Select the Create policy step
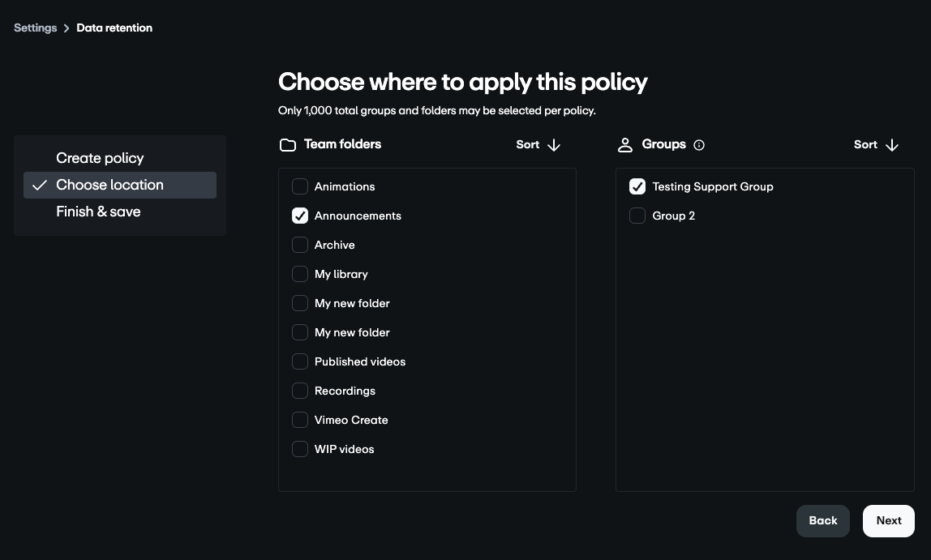Screen dimensions: 931x560 [100, 158]
